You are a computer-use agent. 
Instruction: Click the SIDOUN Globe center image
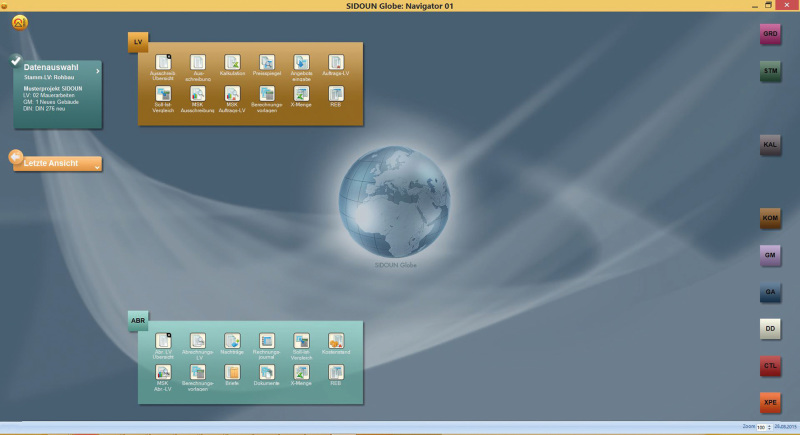[x=394, y=202]
